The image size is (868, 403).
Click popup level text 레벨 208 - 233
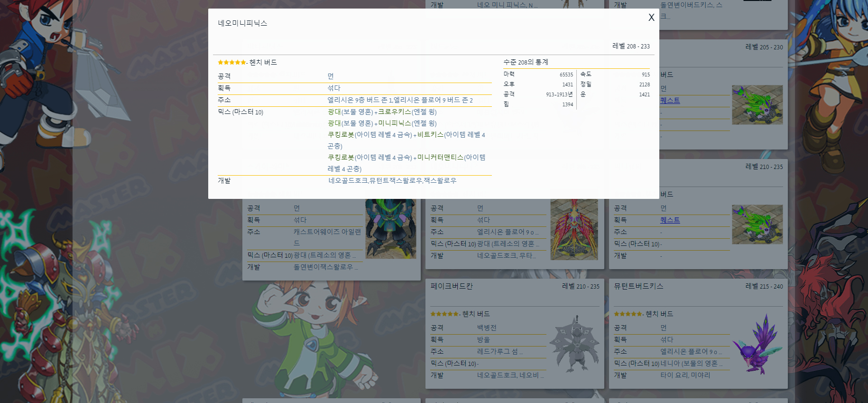631,46
